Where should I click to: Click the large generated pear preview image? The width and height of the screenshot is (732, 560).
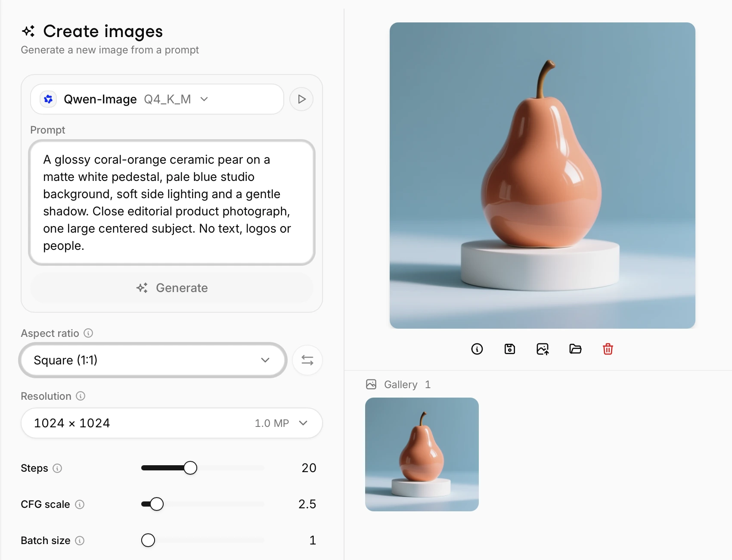pos(543,175)
